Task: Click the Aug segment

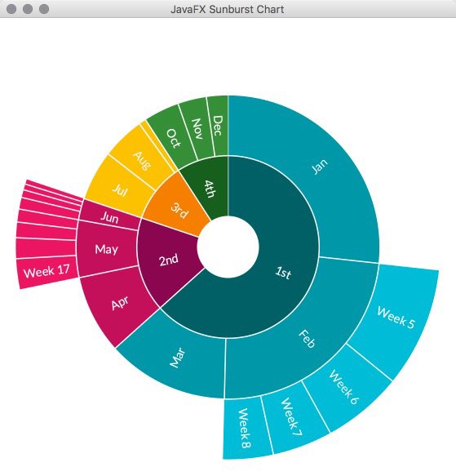Action: 142,160
